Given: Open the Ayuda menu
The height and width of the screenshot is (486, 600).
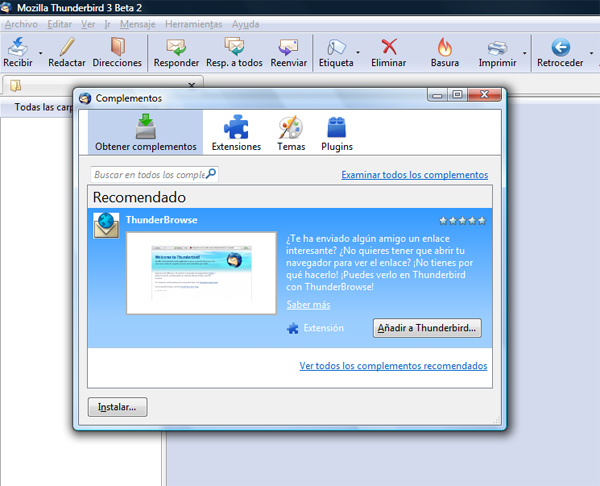Looking at the screenshot, I should coord(245,24).
